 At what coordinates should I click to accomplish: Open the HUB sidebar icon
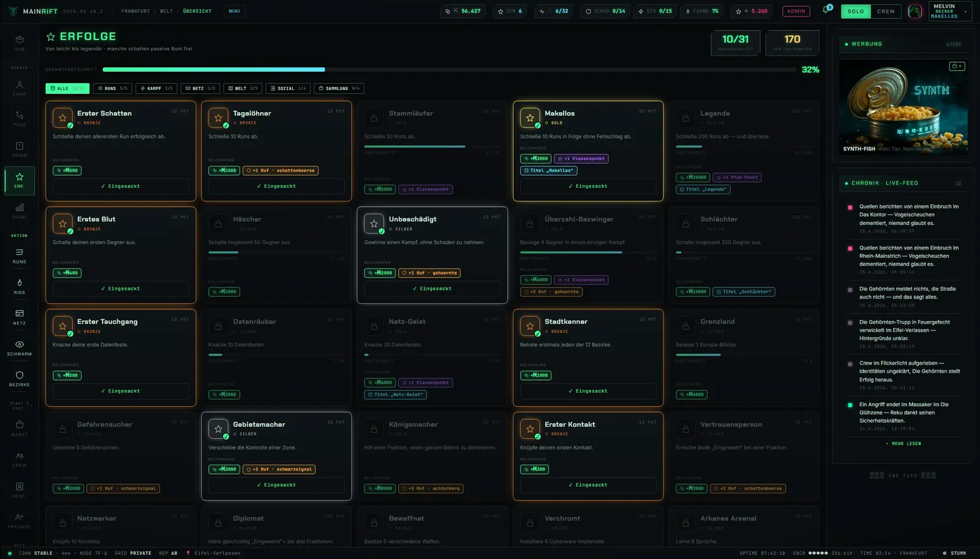pyautogui.click(x=20, y=42)
